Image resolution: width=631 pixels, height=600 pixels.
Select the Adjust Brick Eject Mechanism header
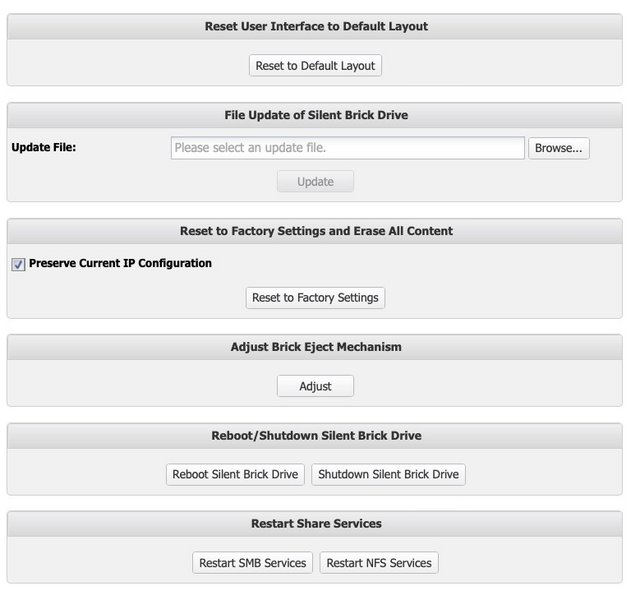point(315,347)
